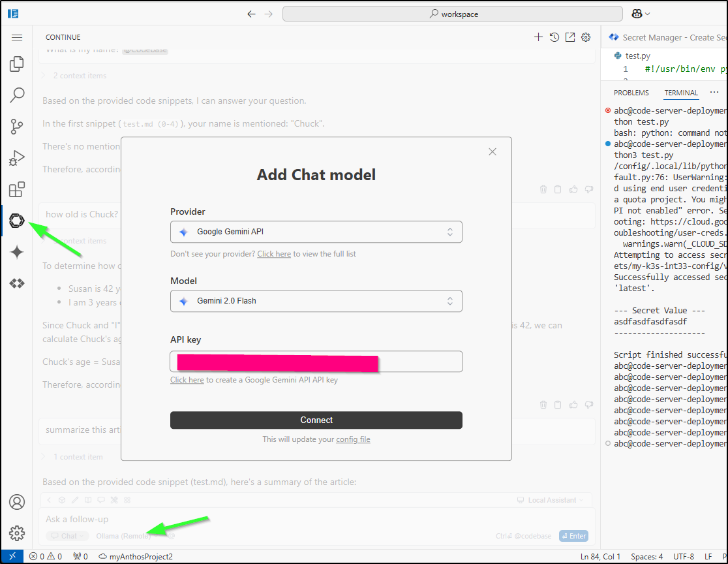Open the Copilot chat icon in the title bar
This screenshot has height=564, width=728.
[637, 14]
